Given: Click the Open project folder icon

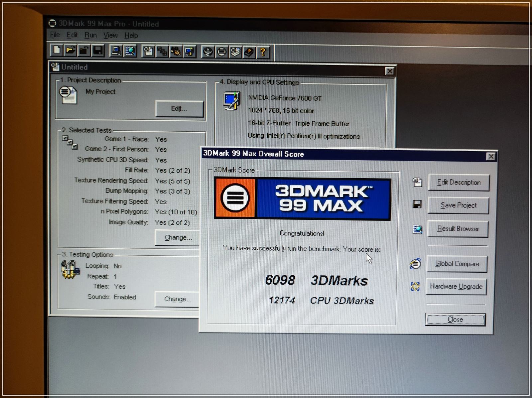Looking at the screenshot, I should 70,51.
